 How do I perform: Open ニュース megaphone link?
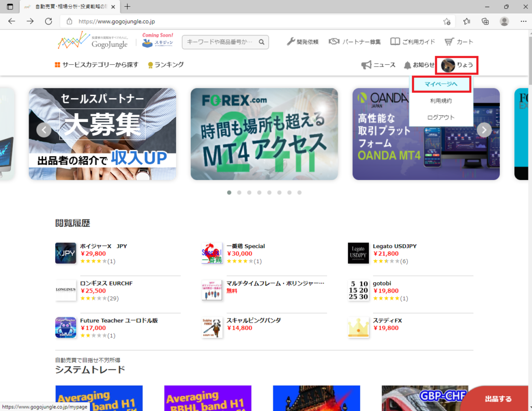click(x=378, y=65)
